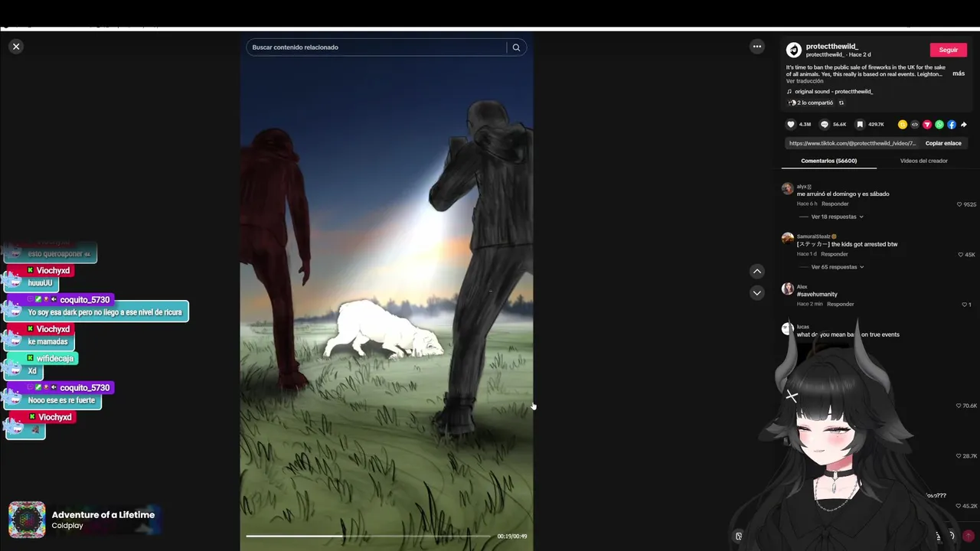980x551 pixels.
Task: Click the red send-to-friends icon
Action: click(927, 124)
